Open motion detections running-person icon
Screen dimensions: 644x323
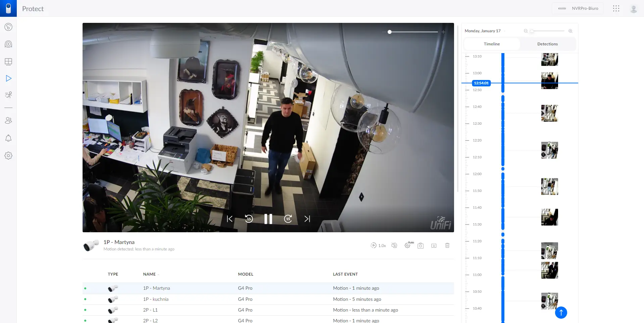click(x=8, y=95)
